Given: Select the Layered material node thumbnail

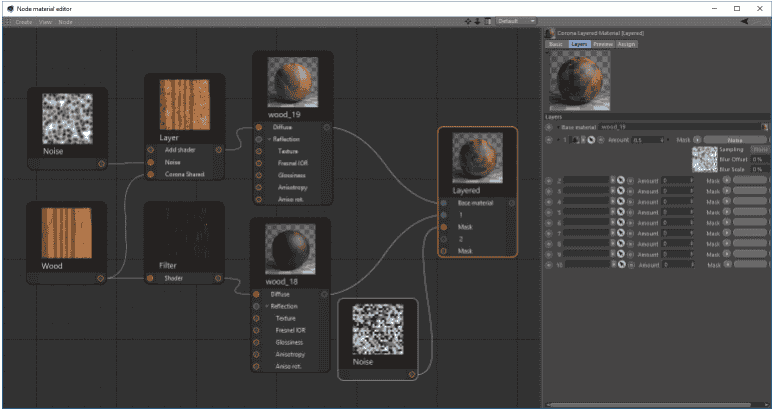Looking at the screenshot, I should coord(477,156).
